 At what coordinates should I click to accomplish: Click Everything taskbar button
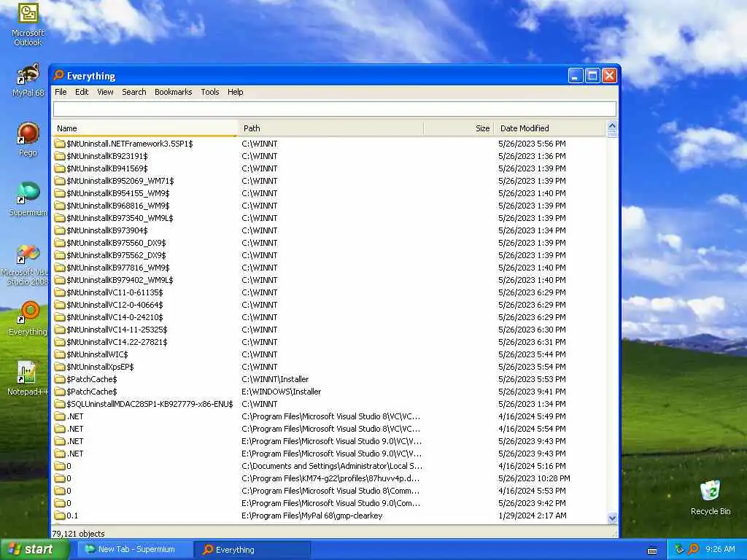coord(252,550)
